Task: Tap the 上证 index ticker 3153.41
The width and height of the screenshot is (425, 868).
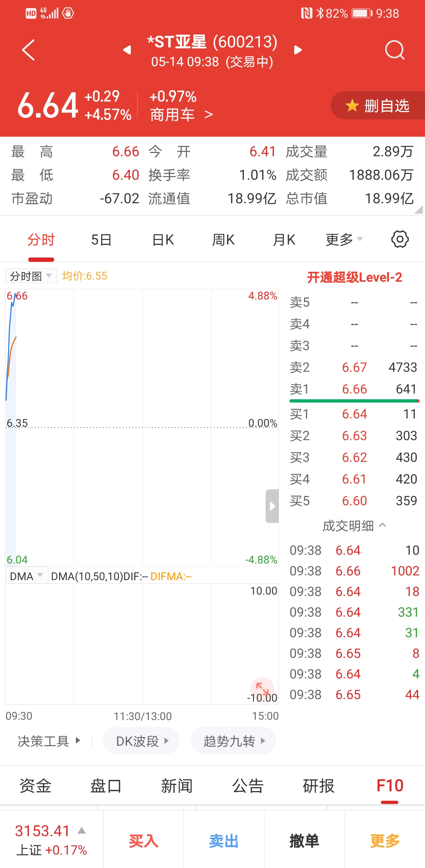Action: 51,839
